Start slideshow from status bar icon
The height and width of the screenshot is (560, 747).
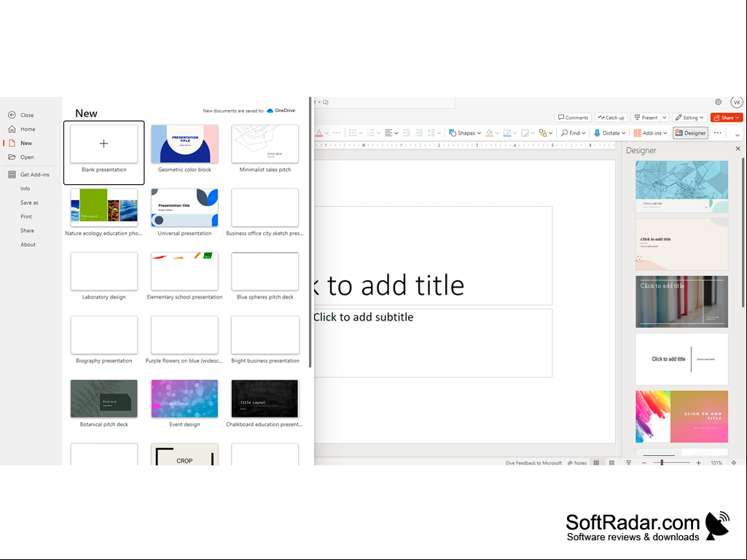click(x=628, y=463)
